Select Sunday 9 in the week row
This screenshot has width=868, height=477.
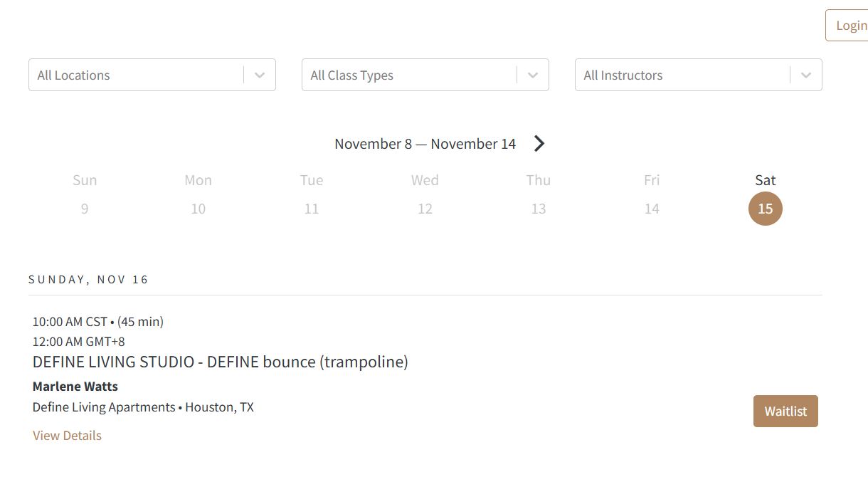[85, 209]
